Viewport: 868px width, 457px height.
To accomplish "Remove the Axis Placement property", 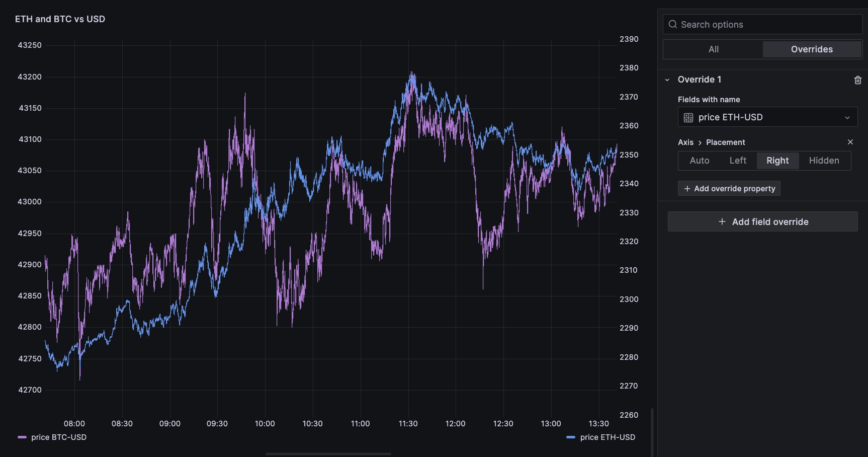I will [850, 142].
